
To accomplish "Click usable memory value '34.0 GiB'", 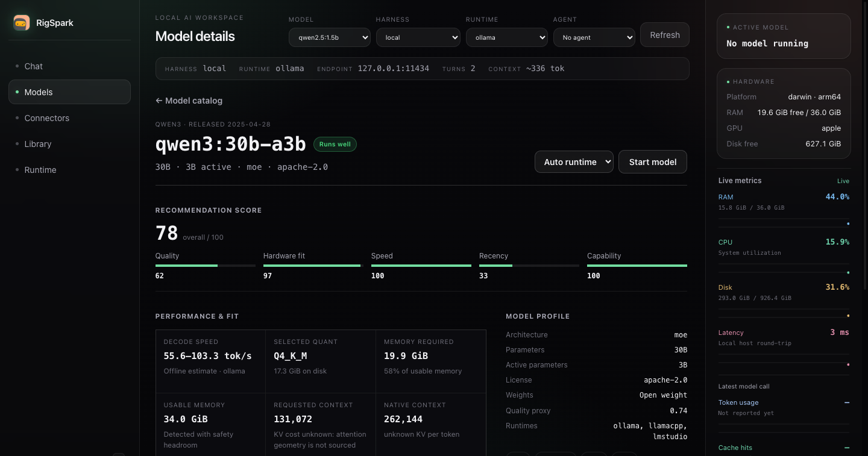I will pos(186,419).
